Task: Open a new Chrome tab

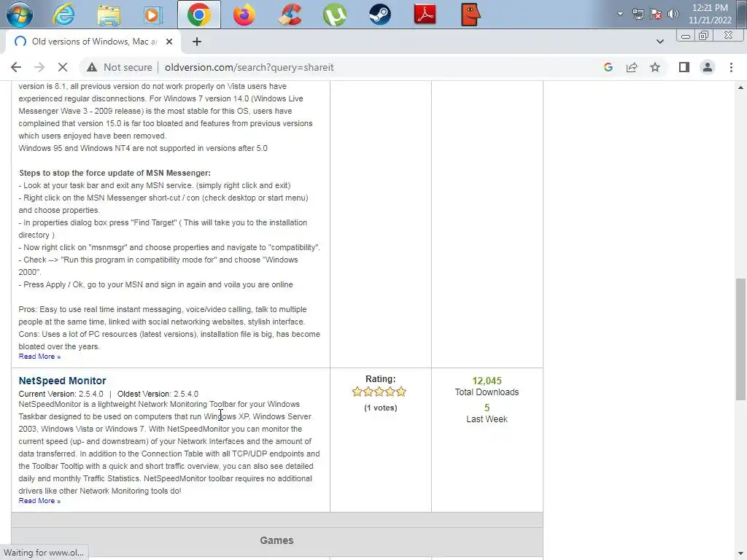Action: (x=197, y=42)
